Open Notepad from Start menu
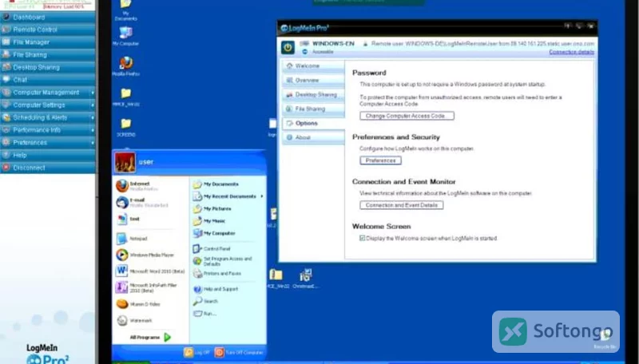639x364 pixels. pos(150,239)
